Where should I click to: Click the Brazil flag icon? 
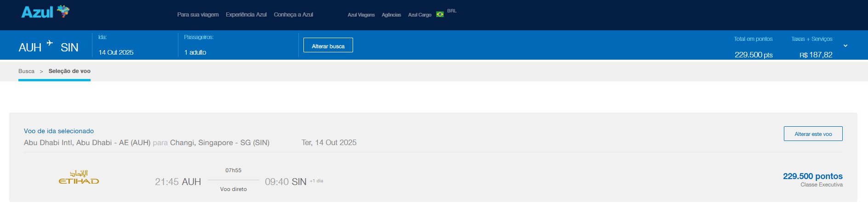[x=440, y=14]
